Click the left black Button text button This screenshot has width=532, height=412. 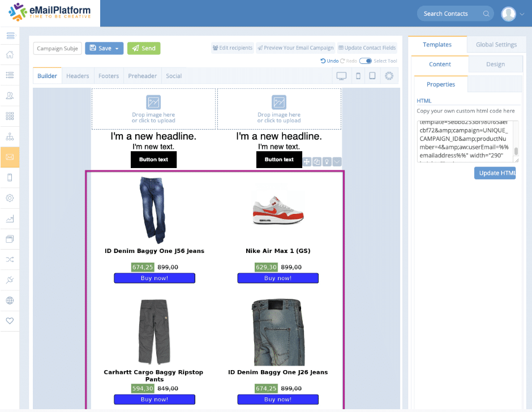click(x=154, y=160)
